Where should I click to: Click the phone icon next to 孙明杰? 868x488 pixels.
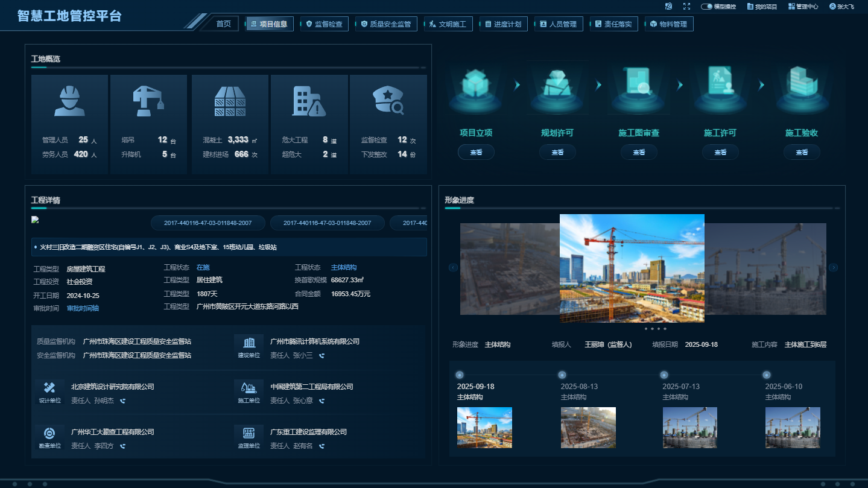(122, 401)
